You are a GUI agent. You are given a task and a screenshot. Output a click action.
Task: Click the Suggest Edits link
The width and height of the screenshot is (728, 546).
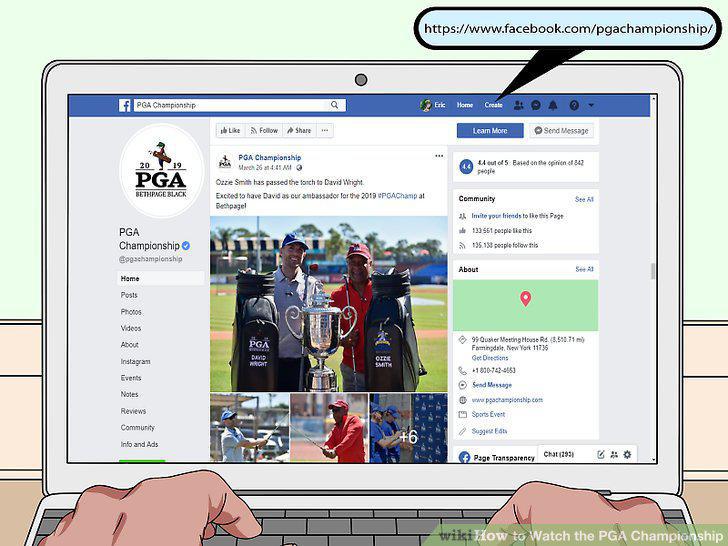pos(489,431)
